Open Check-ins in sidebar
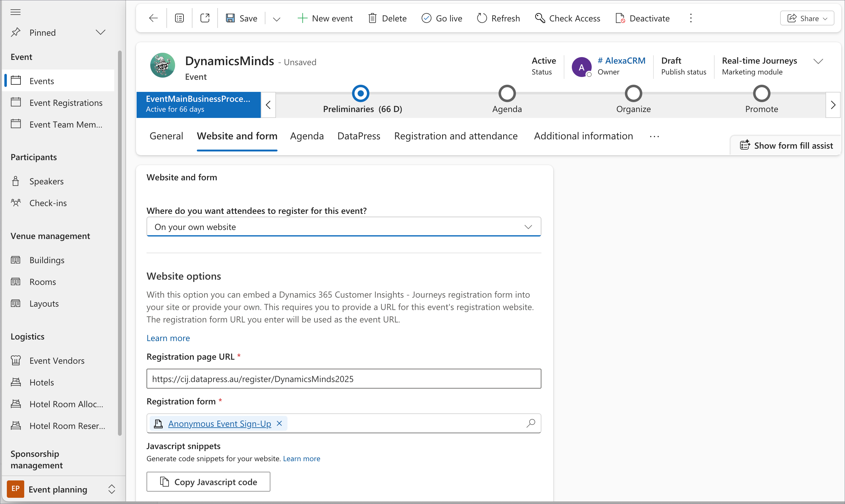845x504 pixels. (59, 203)
